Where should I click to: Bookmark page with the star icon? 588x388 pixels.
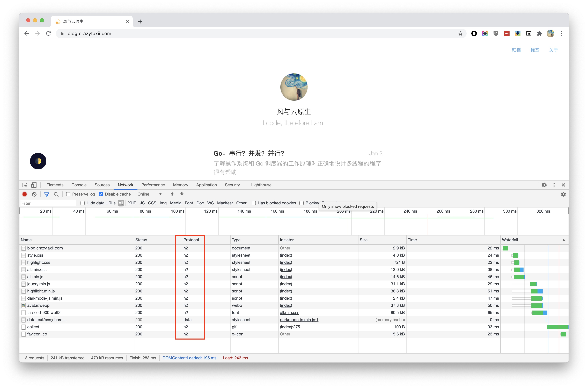pyautogui.click(x=460, y=33)
